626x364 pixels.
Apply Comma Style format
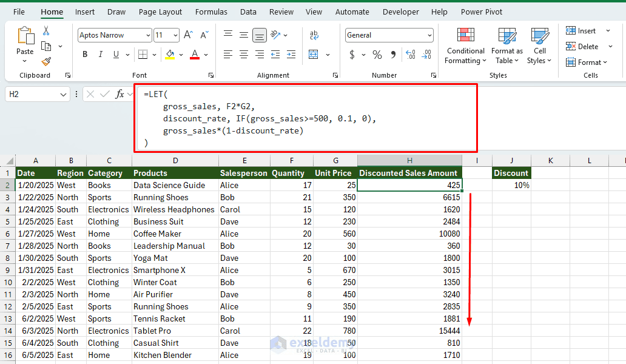(393, 54)
